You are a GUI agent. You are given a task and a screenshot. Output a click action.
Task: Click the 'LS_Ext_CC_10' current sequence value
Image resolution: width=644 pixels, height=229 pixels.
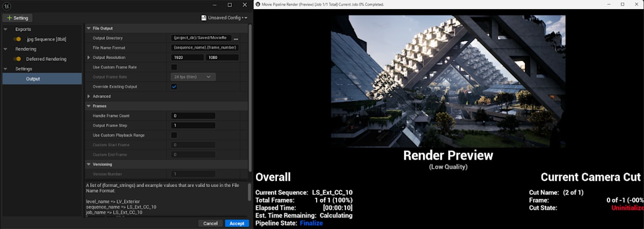click(x=332, y=192)
